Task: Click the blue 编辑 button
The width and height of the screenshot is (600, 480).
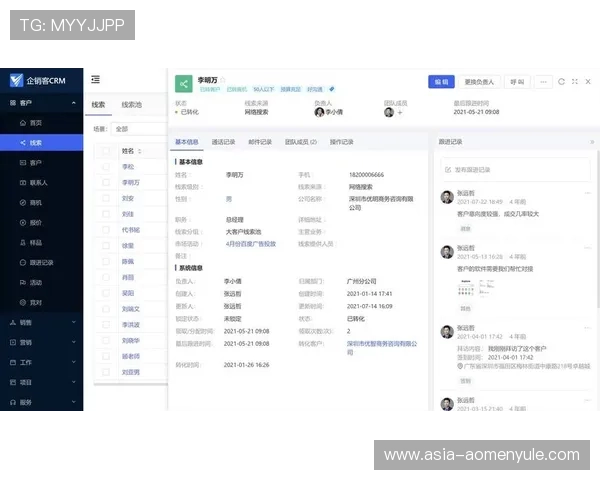Action: coord(441,82)
